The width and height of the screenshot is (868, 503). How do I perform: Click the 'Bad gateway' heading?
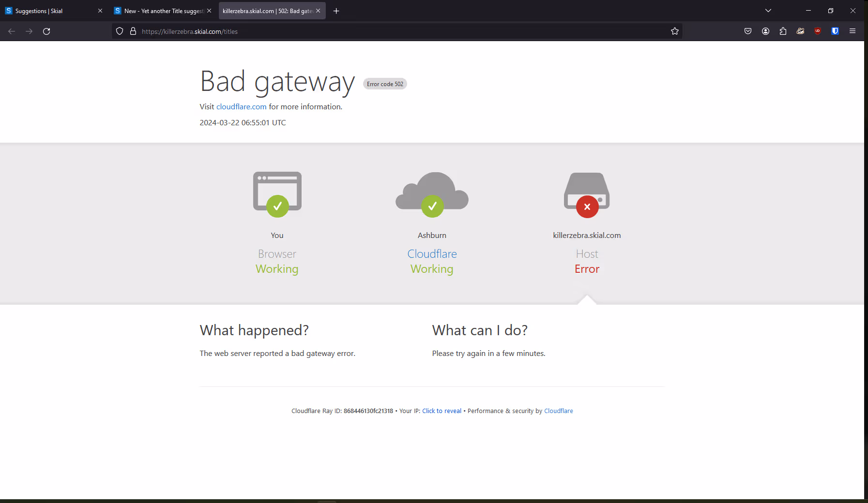277,81
